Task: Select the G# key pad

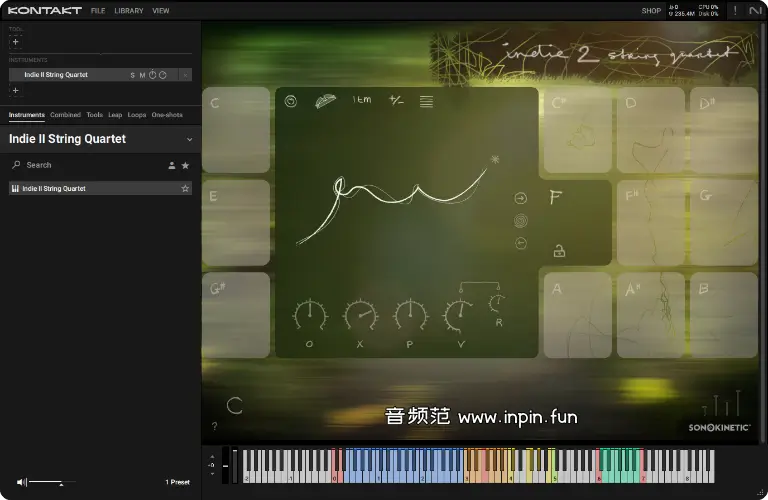Action: click(x=236, y=315)
